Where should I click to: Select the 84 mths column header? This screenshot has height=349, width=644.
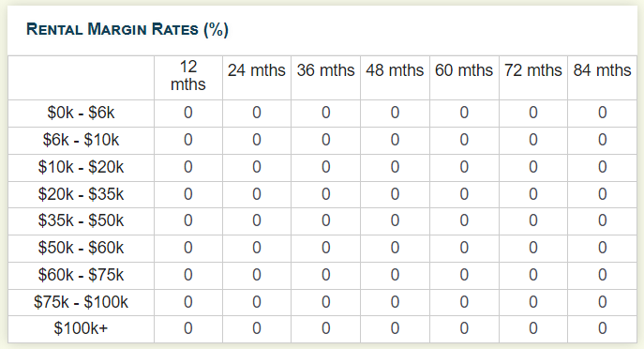[x=602, y=70]
